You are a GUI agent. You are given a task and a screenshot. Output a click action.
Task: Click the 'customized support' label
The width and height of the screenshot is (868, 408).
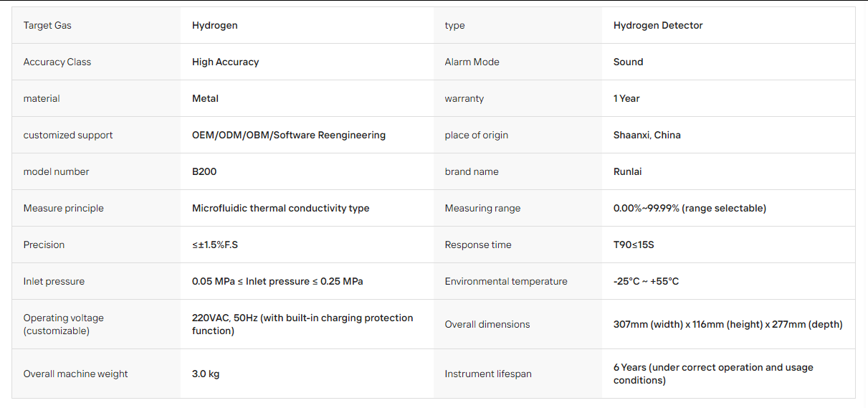click(68, 135)
